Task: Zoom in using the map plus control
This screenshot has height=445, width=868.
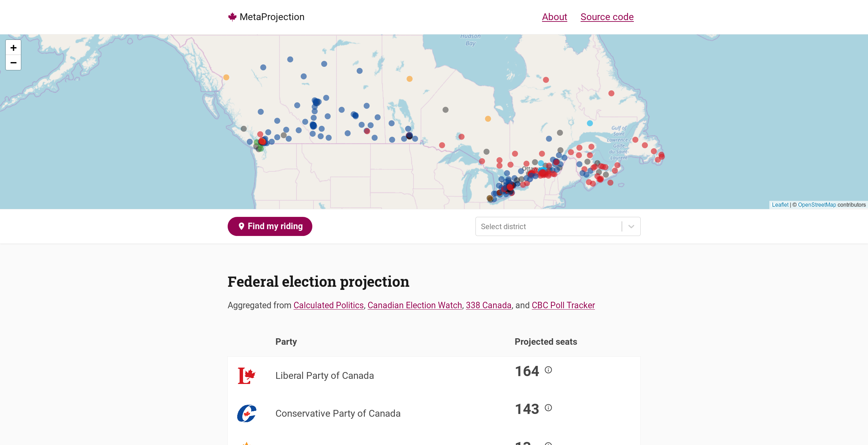Action: 13,47
